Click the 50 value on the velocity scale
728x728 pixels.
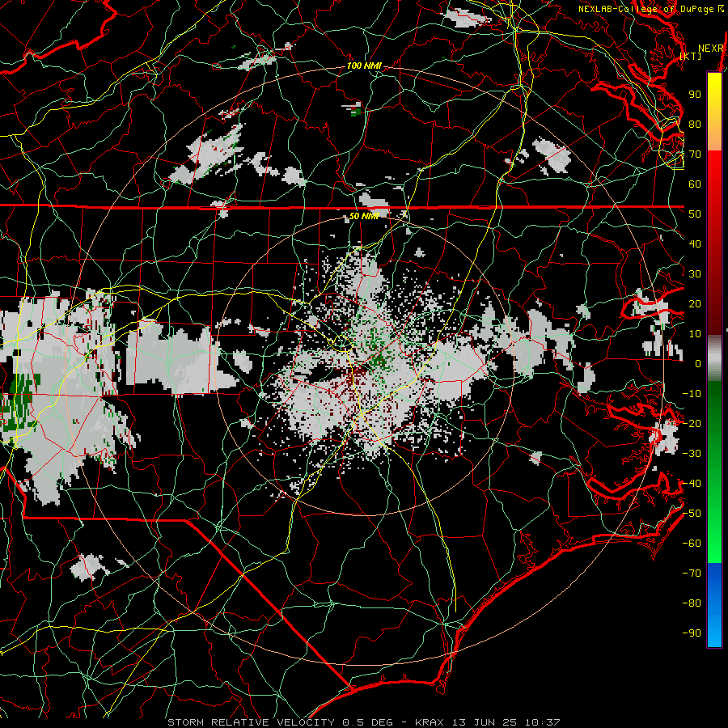[x=695, y=214]
